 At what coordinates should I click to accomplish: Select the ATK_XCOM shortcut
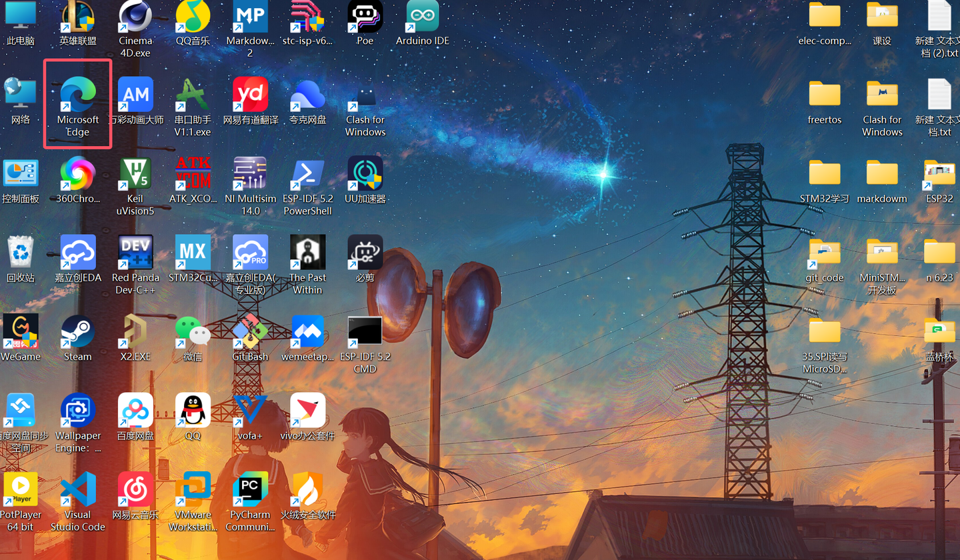point(193,173)
